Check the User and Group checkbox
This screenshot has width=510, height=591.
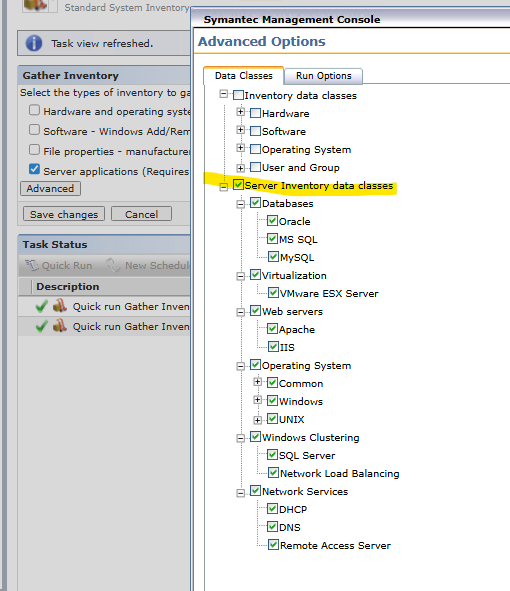pos(255,167)
